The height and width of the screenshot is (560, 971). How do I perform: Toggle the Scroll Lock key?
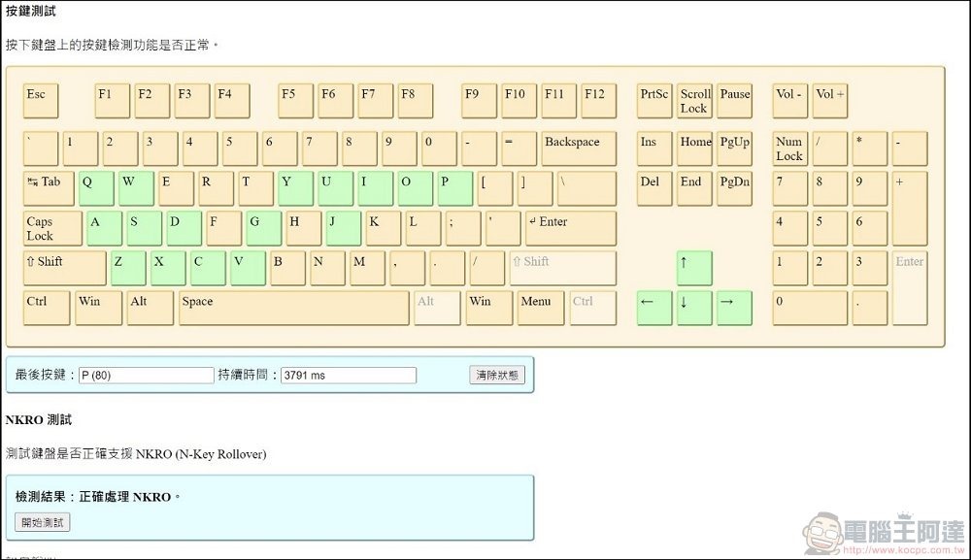click(694, 101)
